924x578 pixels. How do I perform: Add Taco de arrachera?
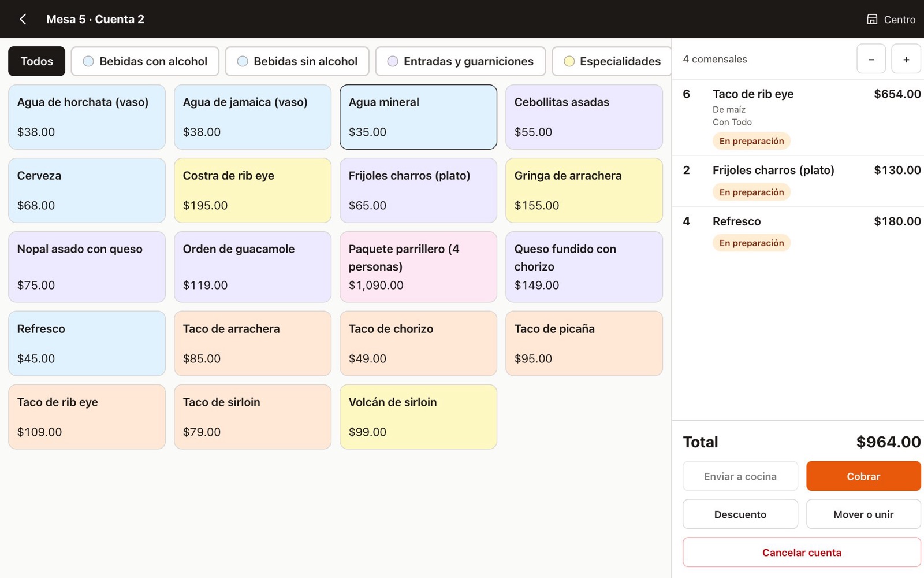pos(252,343)
